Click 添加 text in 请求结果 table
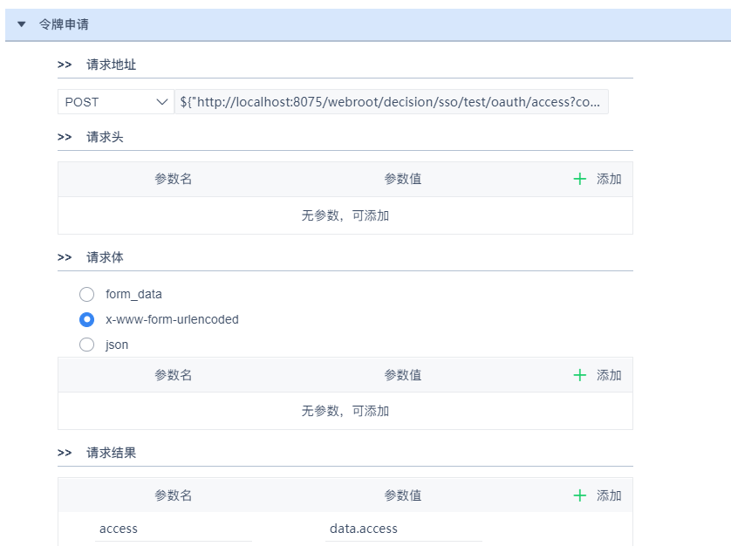This screenshot has width=731, height=560. coord(609,495)
